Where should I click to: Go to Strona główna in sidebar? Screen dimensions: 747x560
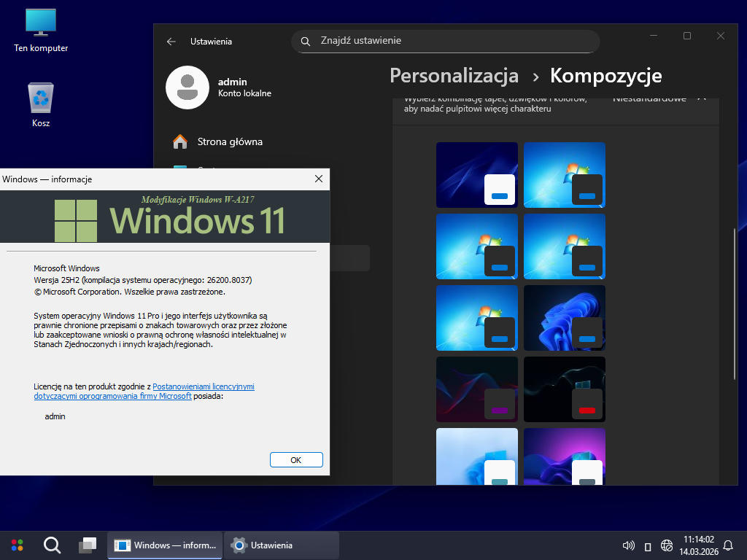click(230, 141)
